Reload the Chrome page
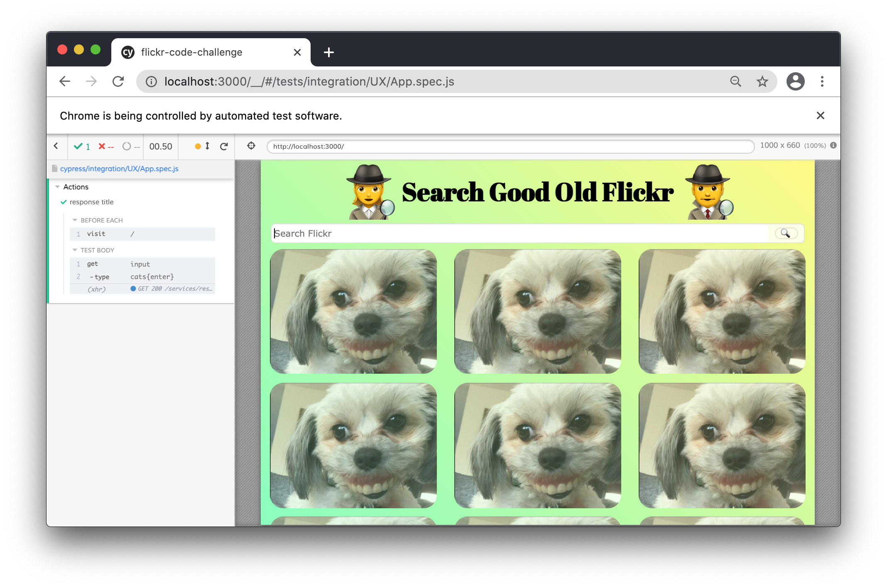Viewport: 887px width, 588px height. [118, 81]
